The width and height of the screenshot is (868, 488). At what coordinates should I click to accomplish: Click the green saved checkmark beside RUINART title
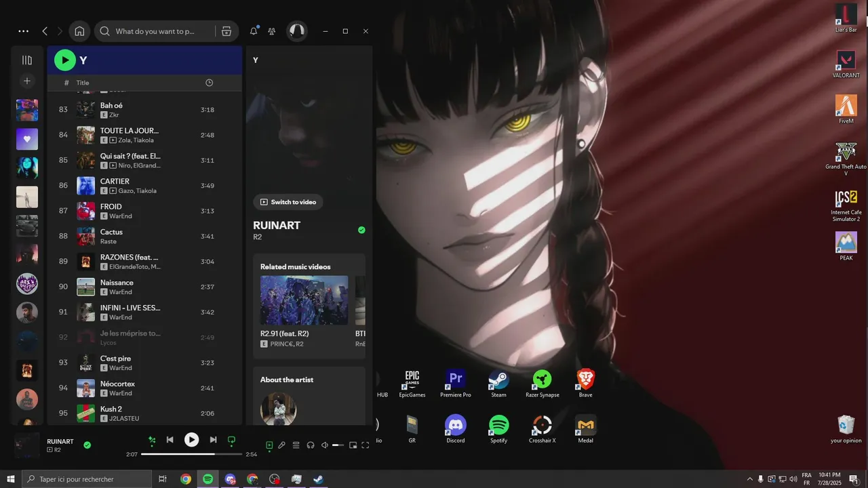[x=361, y=230]
